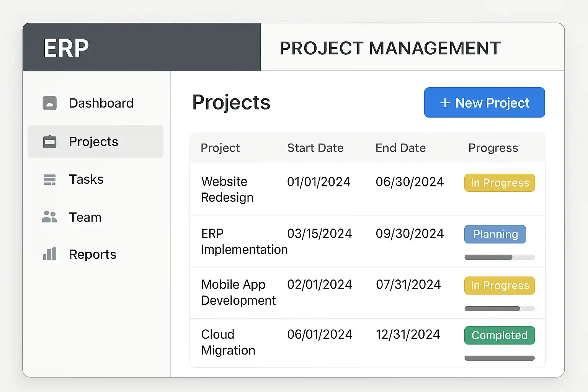This screenshot has height=392, width=588.
Task: Create a New Project
Action: pos(484,103)
